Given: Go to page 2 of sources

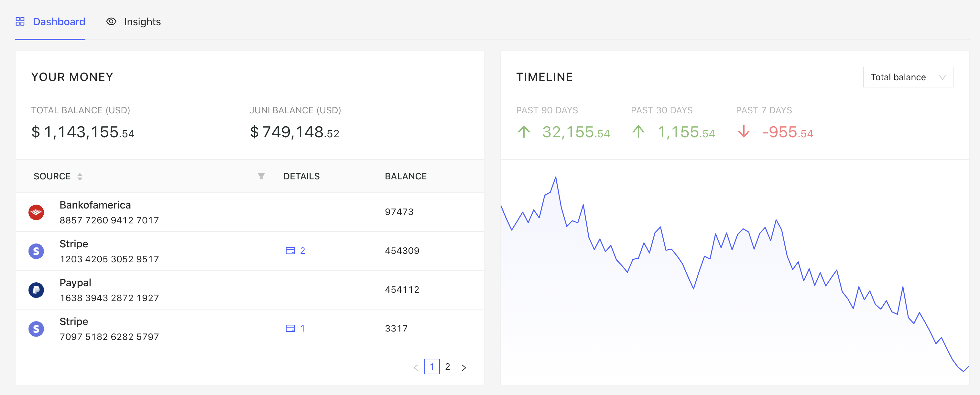Looking at the screenshot, I should click(x=447, y=367).
